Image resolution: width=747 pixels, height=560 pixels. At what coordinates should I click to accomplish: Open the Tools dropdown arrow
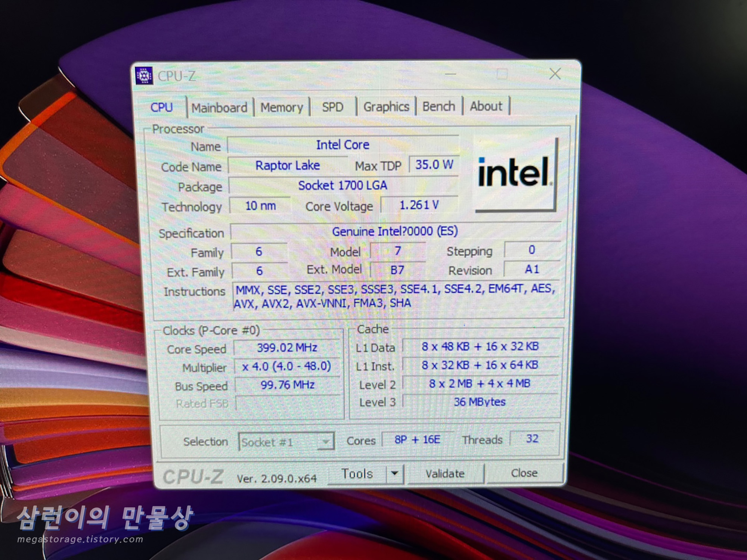click(x=395, y=473)
